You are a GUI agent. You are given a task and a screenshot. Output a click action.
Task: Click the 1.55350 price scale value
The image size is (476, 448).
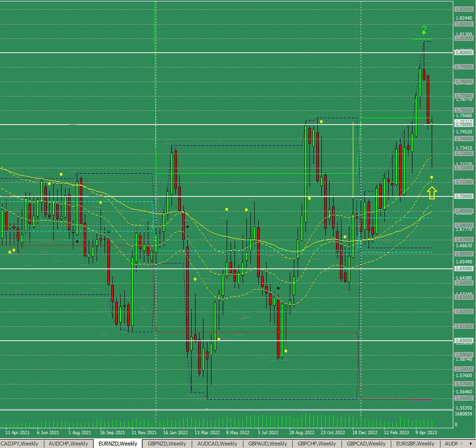tap(464, 408)
